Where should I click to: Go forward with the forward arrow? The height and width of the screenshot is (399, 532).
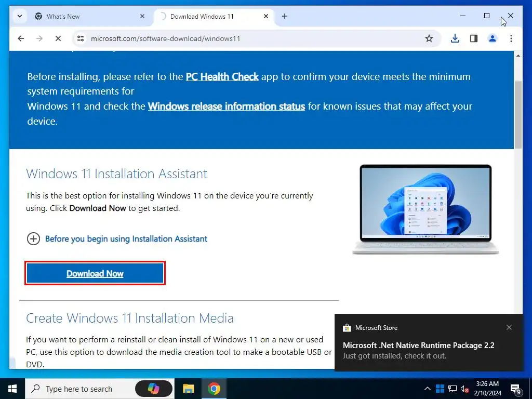click(x=39, y=38)
